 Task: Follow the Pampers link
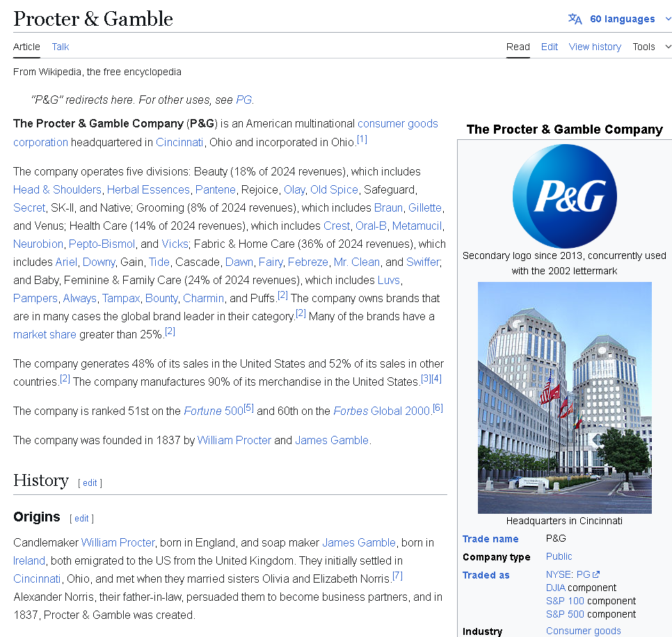coord(35,298)
